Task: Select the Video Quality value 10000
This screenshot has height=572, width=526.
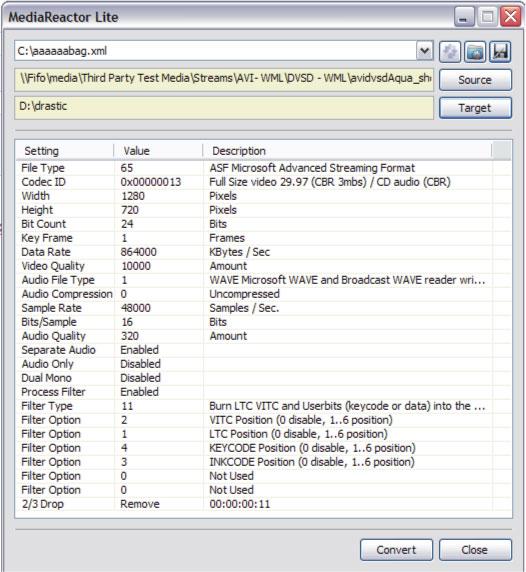Action: point(136,266)
